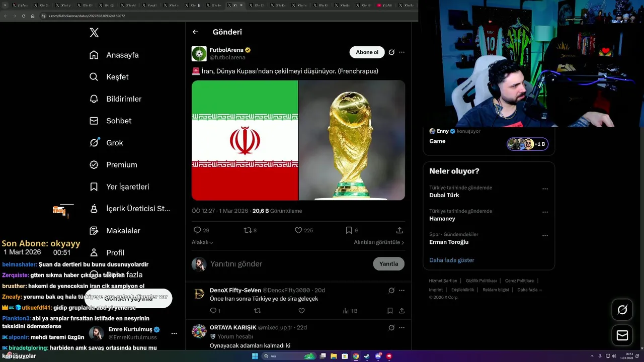Open Profil in the sidebar
644x362 pixels.
107,252
